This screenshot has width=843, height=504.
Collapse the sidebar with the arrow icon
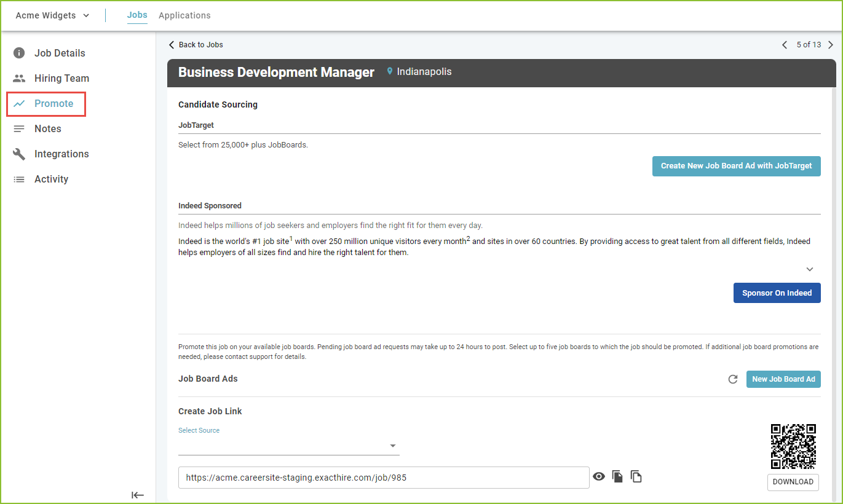[x=138, y=495]
